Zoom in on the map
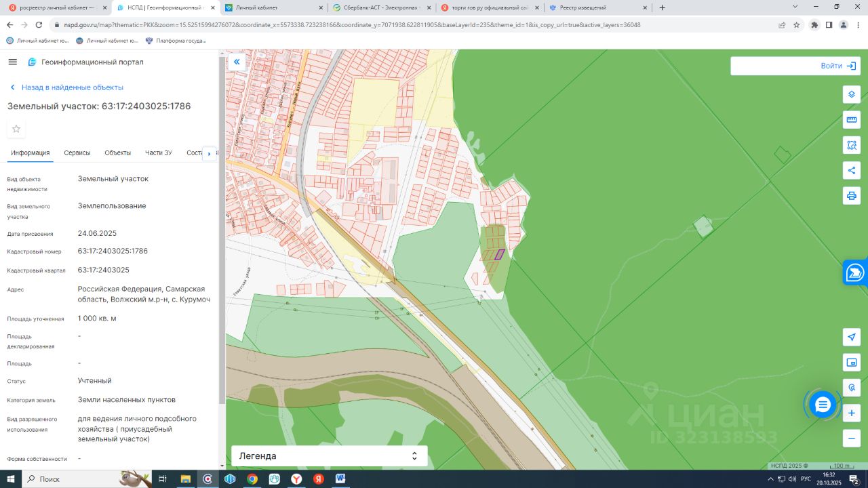Screen dimensions: 868x488 pos(852,413)
